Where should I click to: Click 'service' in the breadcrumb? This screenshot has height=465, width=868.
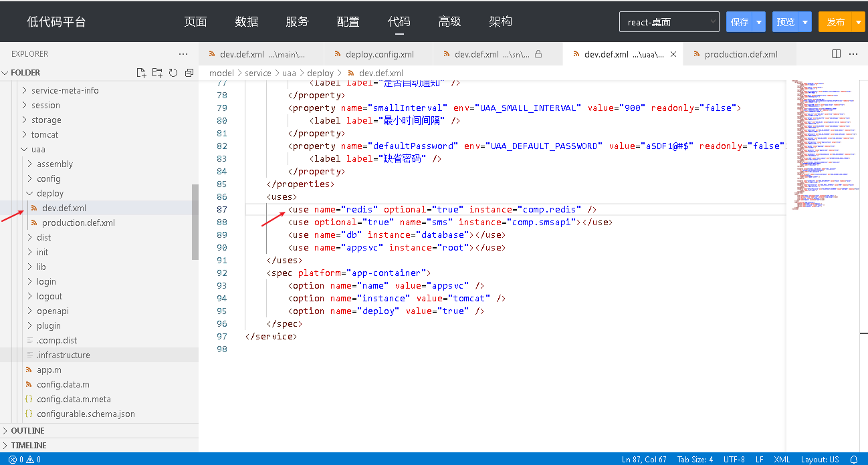click(x=258, y=73)
